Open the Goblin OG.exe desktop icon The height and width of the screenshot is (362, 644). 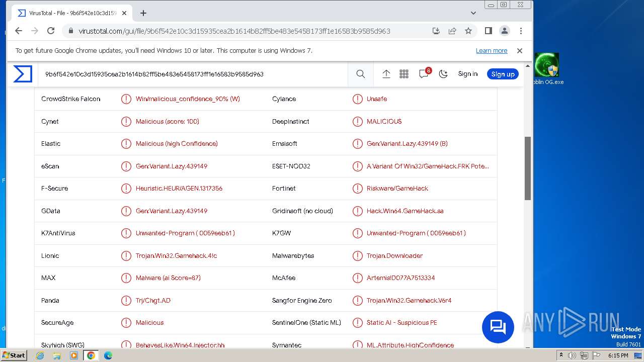[547, 69]
